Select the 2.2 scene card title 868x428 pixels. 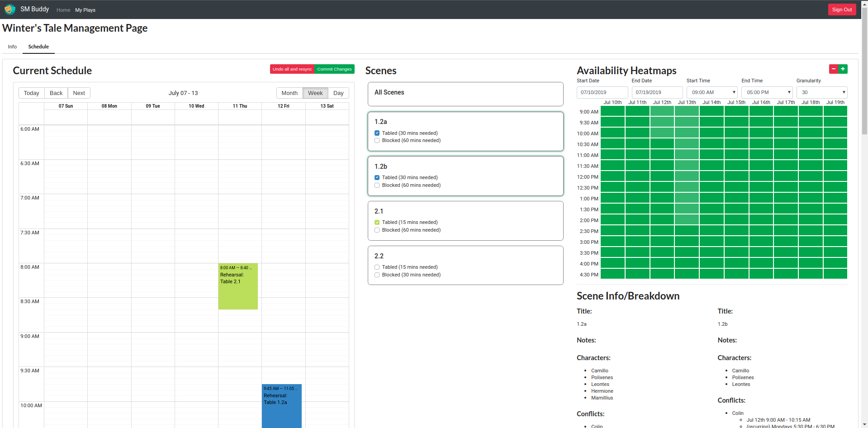click(379, 256)
